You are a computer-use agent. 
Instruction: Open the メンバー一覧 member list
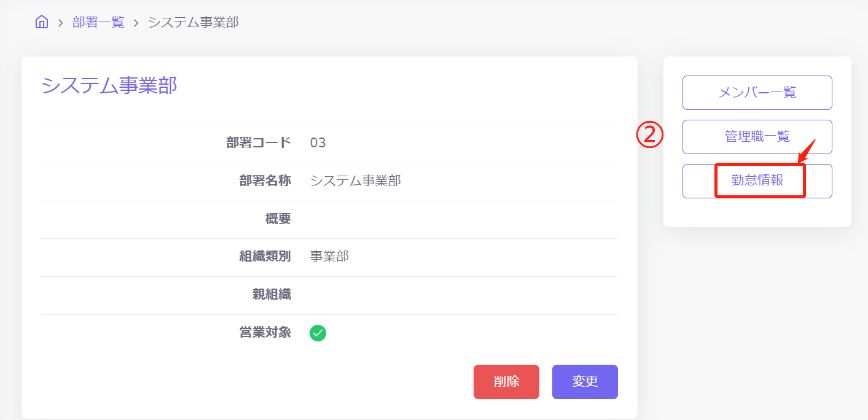click(x=757, y=93)
